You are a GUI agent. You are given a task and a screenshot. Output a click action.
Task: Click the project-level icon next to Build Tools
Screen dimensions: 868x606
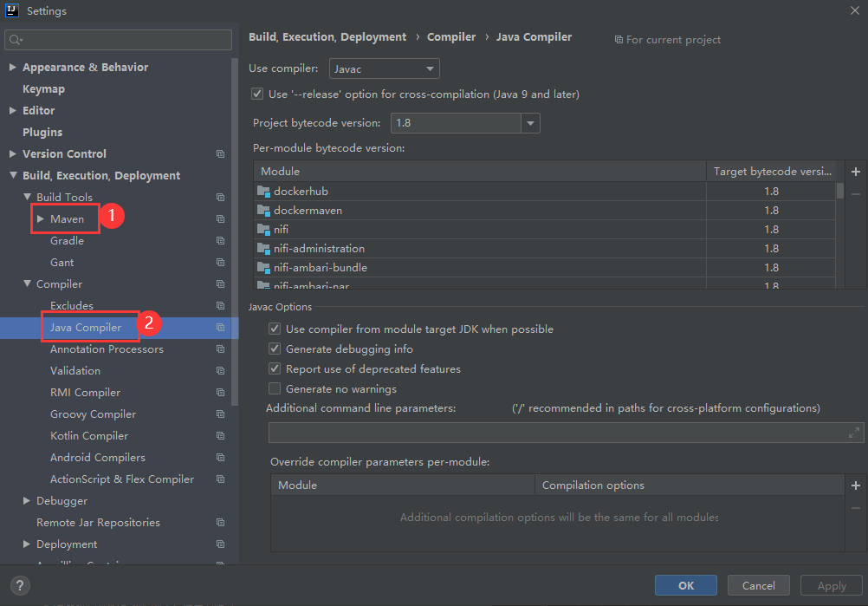(x=220, y=197)
